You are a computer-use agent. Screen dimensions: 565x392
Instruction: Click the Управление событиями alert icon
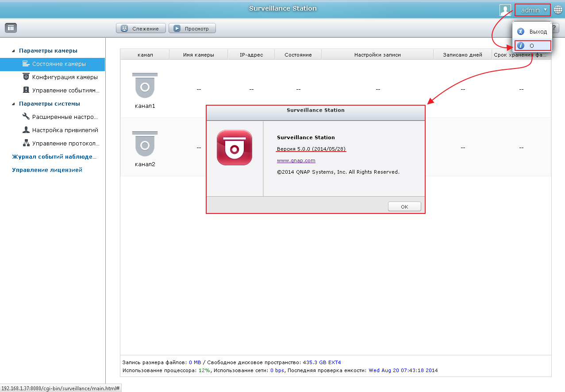pos(26,90)
